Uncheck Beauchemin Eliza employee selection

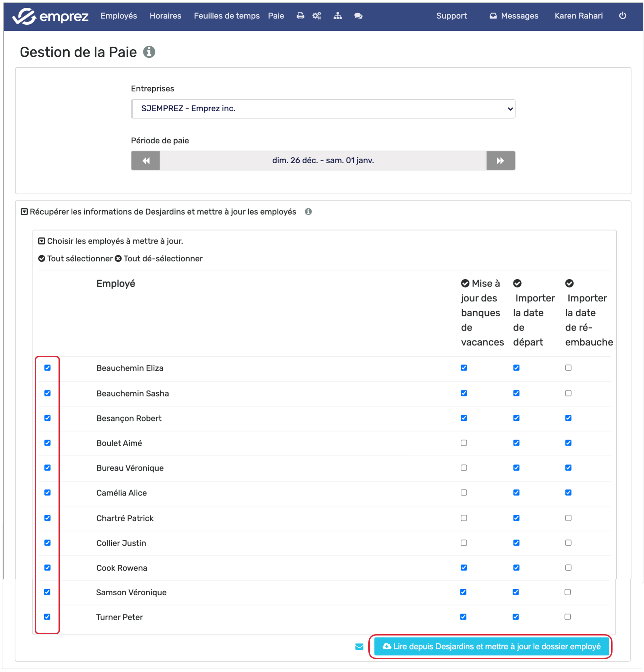47,368
